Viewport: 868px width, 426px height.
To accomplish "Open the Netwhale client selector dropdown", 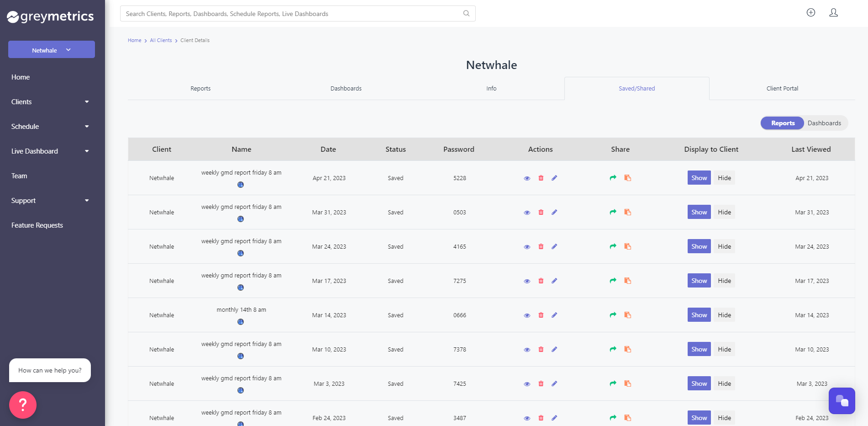I will pyautogui.click(x=51, y=50).
